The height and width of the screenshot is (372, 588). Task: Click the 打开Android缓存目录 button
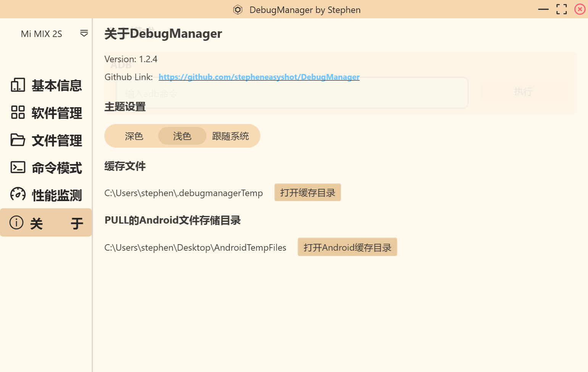(x=347, y=247)
